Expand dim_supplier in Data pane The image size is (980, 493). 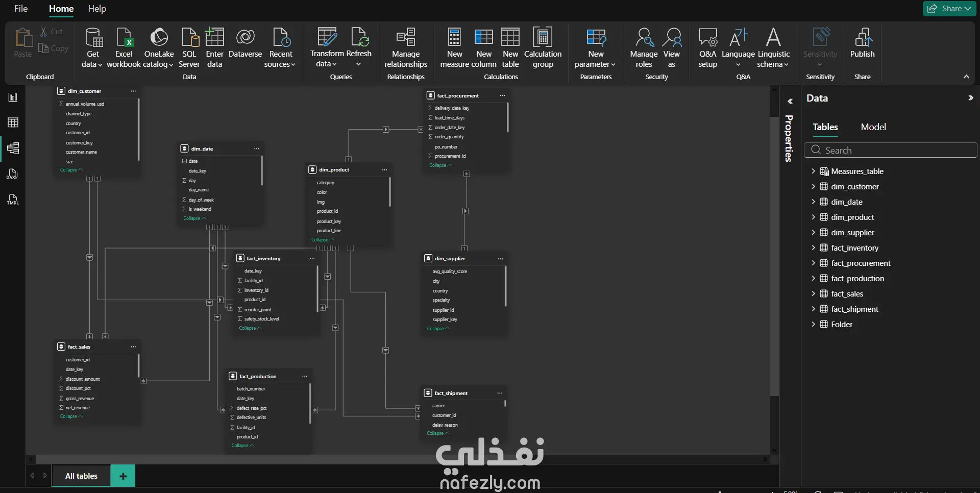[813, 233]
